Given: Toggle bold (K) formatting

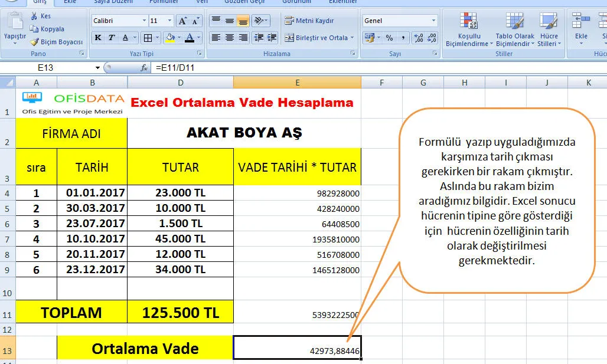Looking at the screenshot, I should pyautogui.click(x=98, y=38).
